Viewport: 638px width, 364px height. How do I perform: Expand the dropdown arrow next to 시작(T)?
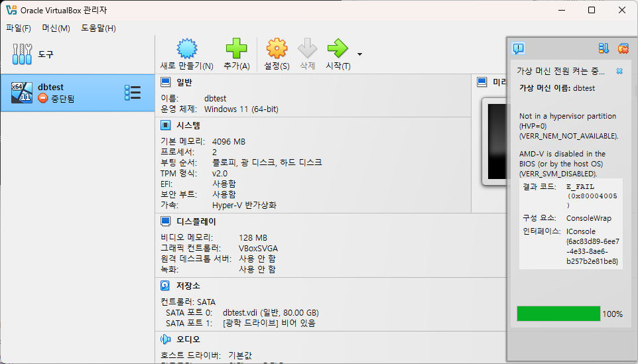359,54
